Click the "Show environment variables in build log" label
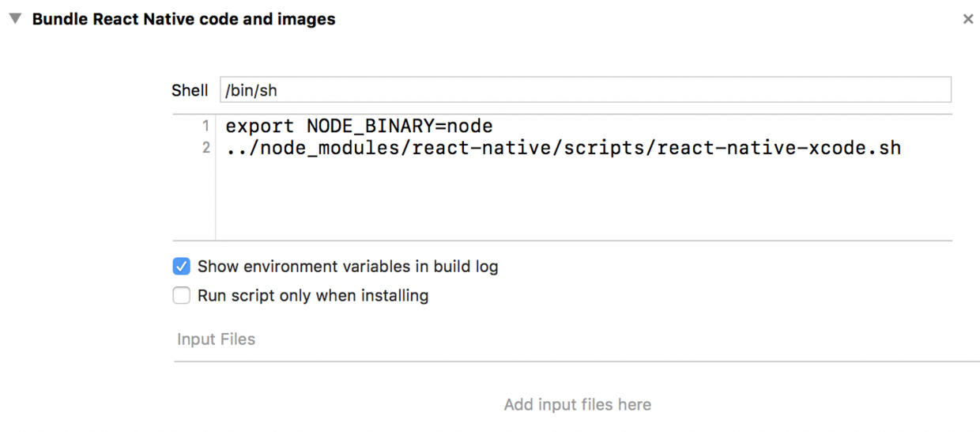Viewport: 980px width, 432px height. (x=348, y=267)
